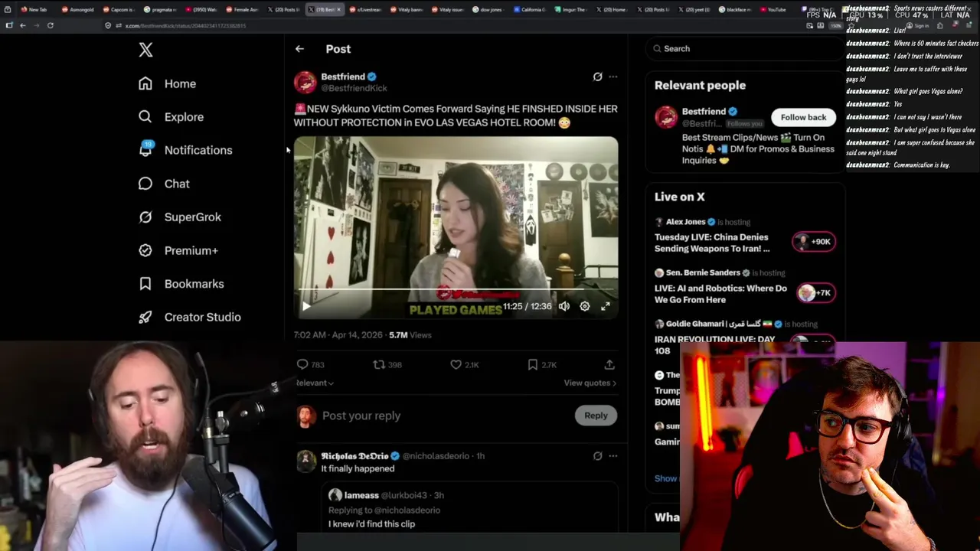Click the +7K listeners badge
This screenshot has height=551, width=980.
click(x=816, y=293)
